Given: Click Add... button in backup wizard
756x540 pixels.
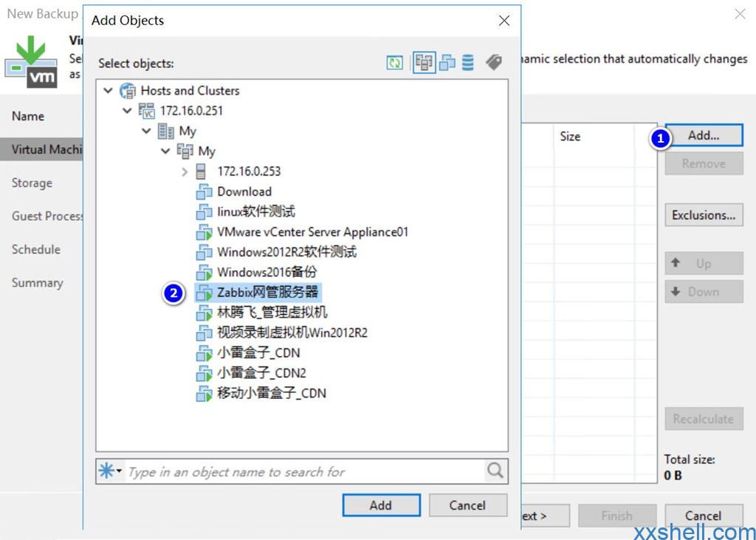Looking at the screenshot, I should (704, 136).
